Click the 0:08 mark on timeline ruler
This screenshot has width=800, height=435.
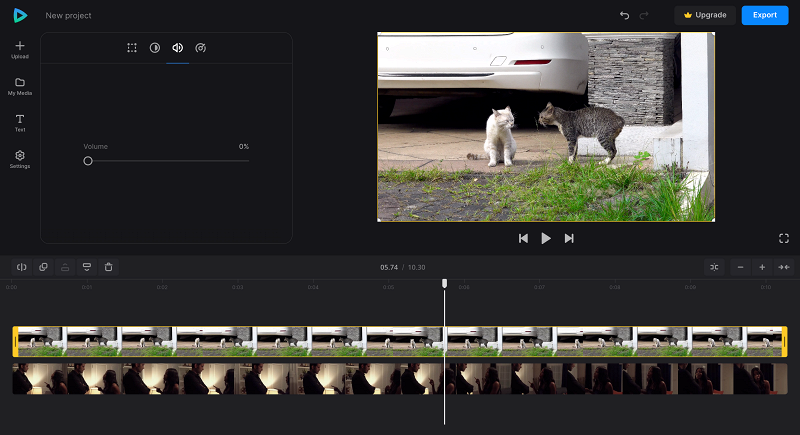click(615, 288)
